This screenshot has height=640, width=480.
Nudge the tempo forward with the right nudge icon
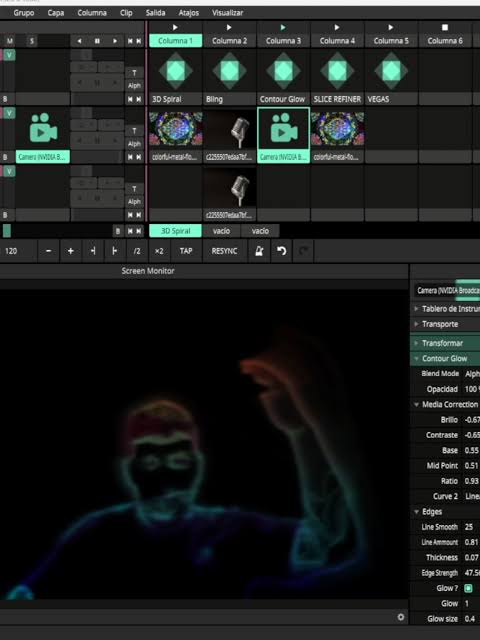pos(115,251)
